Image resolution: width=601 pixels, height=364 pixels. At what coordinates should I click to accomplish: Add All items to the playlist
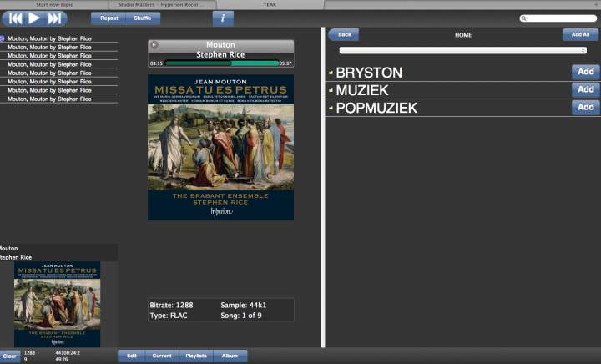(x=580, y=34)
